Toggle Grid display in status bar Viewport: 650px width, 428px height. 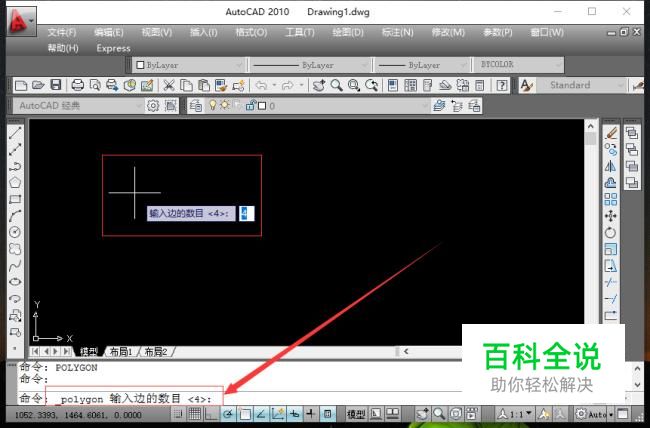(x=195, y=414)
